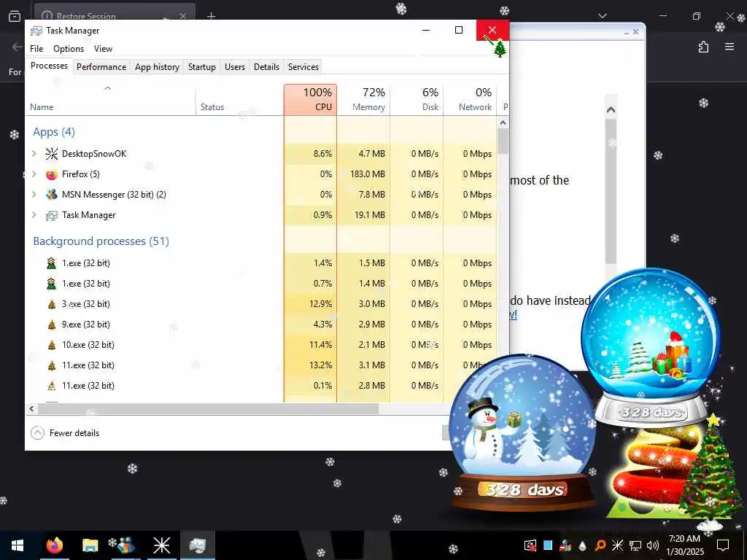
Task: Switch to the Services tab
Action: pyautogui.click(x=303, y=67)
